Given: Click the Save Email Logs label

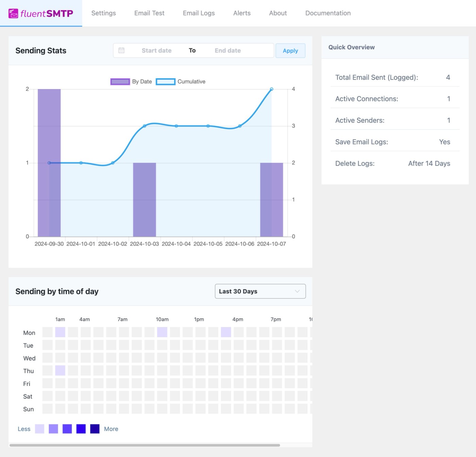Looking at the screenshot, I should tap(361, 142).
